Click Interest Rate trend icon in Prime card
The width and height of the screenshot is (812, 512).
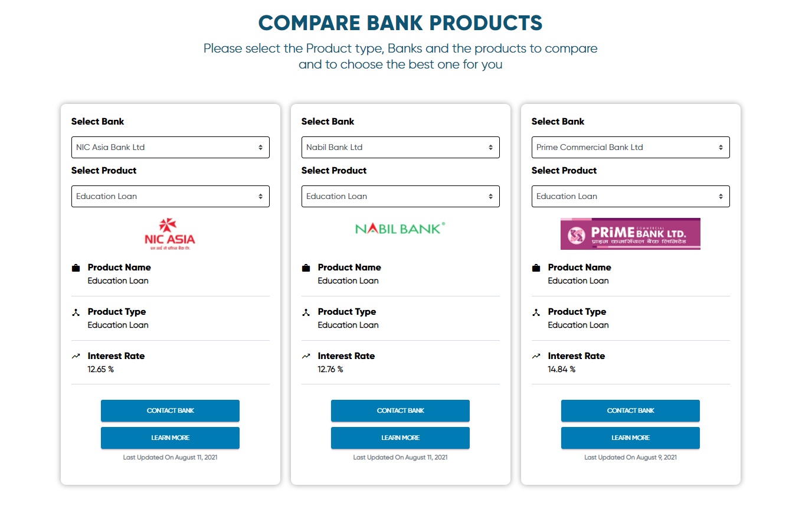(x=536, y=356)
